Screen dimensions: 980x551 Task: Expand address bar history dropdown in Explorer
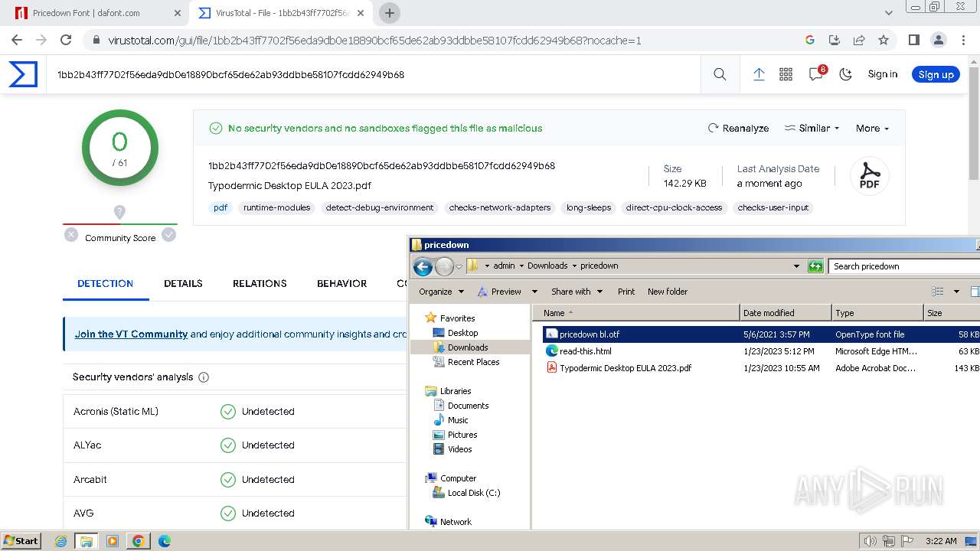(x=796, y=266)
